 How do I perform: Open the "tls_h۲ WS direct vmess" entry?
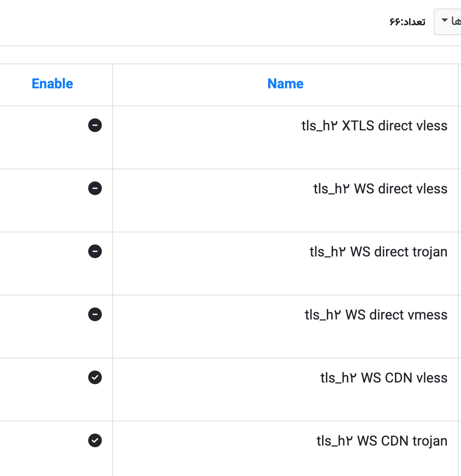(377, 314)
